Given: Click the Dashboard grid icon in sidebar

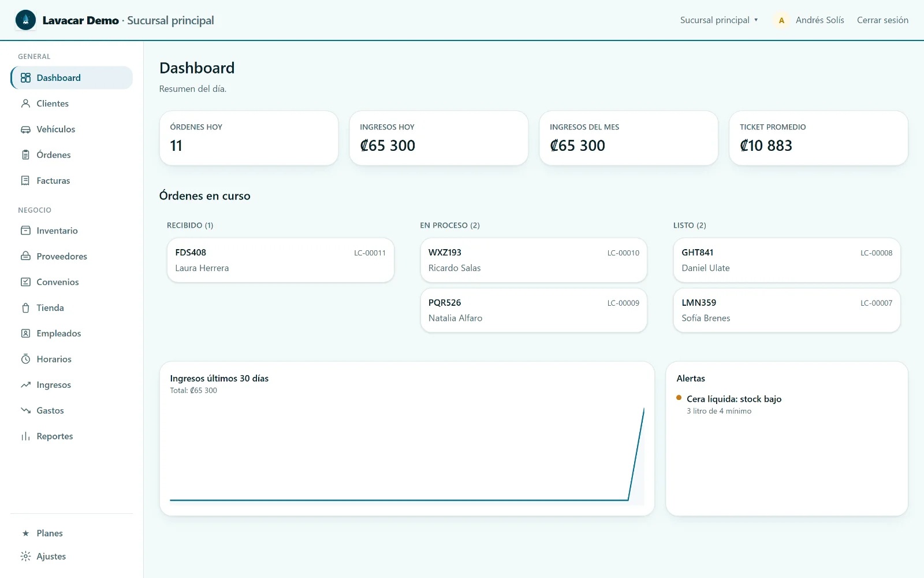Looking at the screenshot, I should click(x=25, y=78).
